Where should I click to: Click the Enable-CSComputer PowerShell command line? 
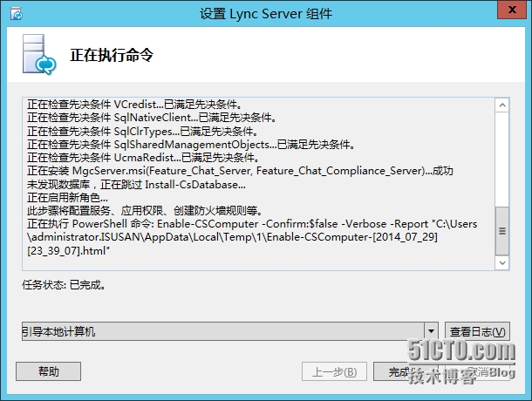click(252, 237)
